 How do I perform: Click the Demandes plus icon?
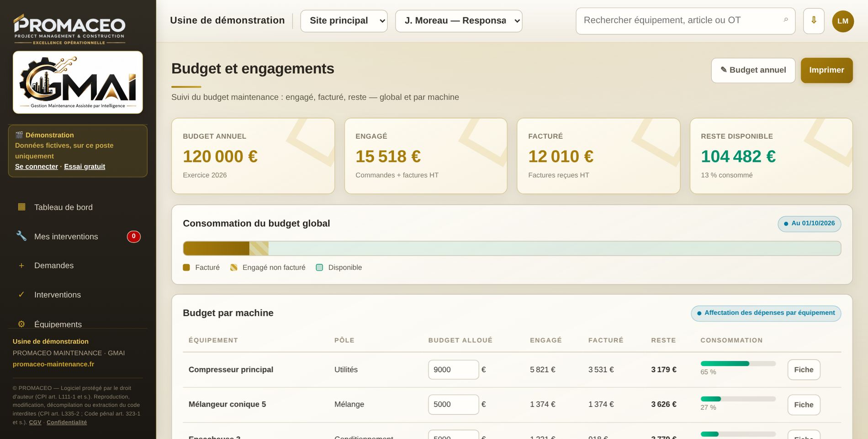coord(21,266)
